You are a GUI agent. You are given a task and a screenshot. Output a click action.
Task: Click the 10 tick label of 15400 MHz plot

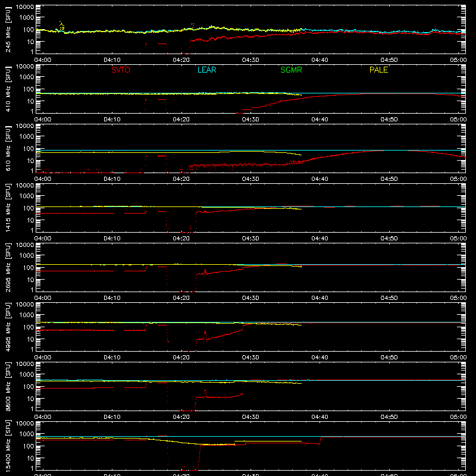click(x=30, y=458)
